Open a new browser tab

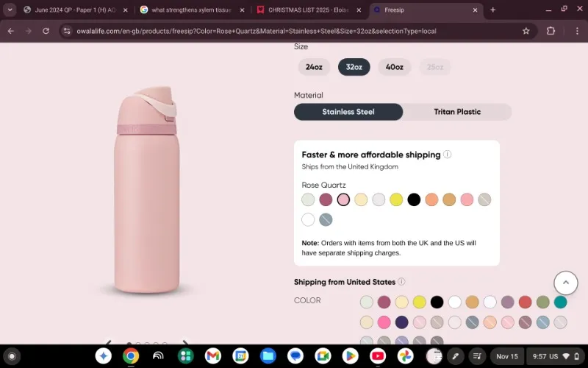pyautogui.click(x=492, y=10)
